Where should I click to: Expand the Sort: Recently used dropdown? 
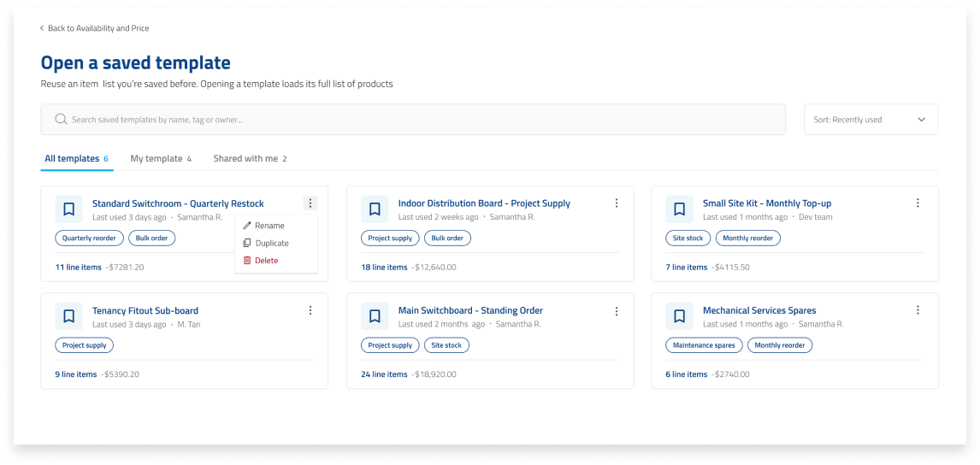(871, 120)
